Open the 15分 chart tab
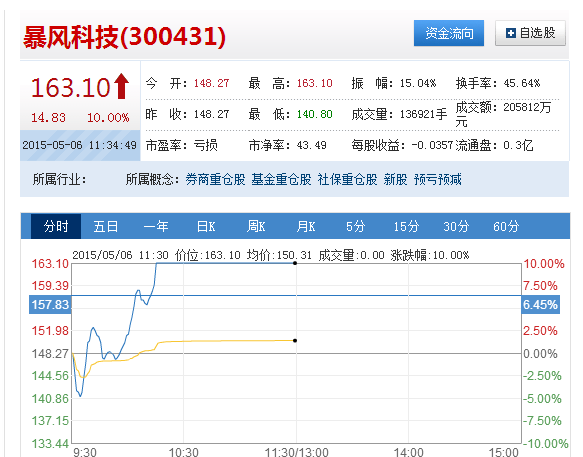Image resolution: width=583 pixels, height=457 pixels. point(406,226)
